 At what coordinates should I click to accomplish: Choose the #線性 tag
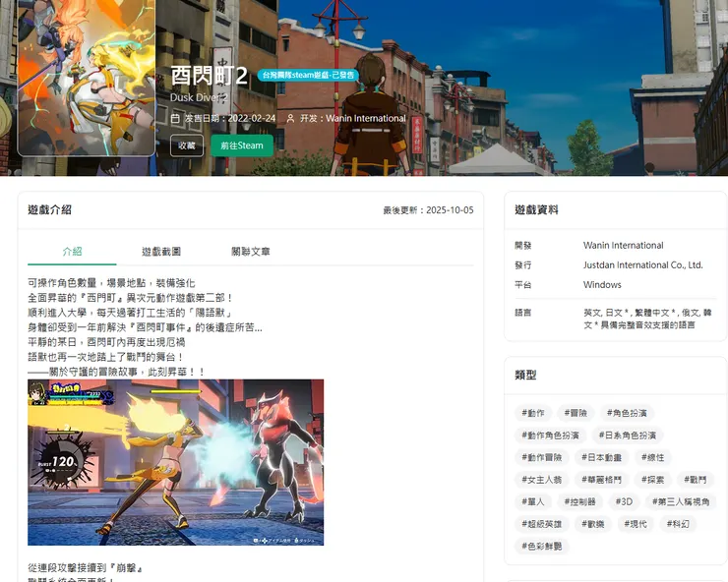pyautogui.click(x=653, y=457)
